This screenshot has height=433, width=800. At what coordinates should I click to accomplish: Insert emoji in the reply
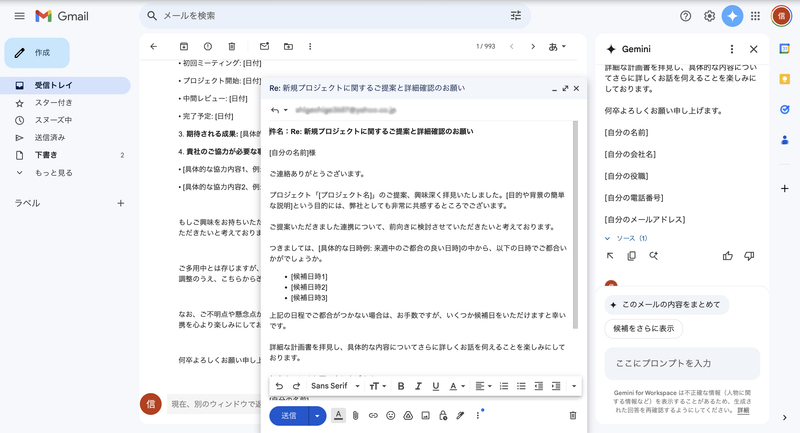pos(390,415)
